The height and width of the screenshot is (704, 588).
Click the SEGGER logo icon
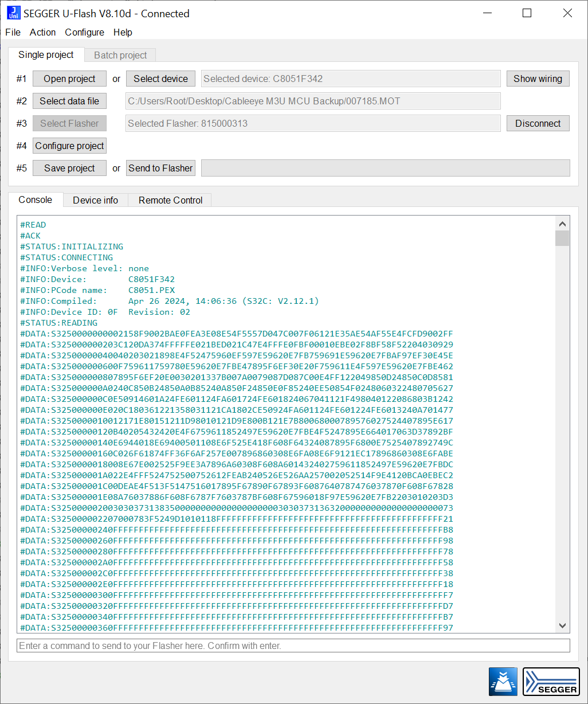point(551,682)
